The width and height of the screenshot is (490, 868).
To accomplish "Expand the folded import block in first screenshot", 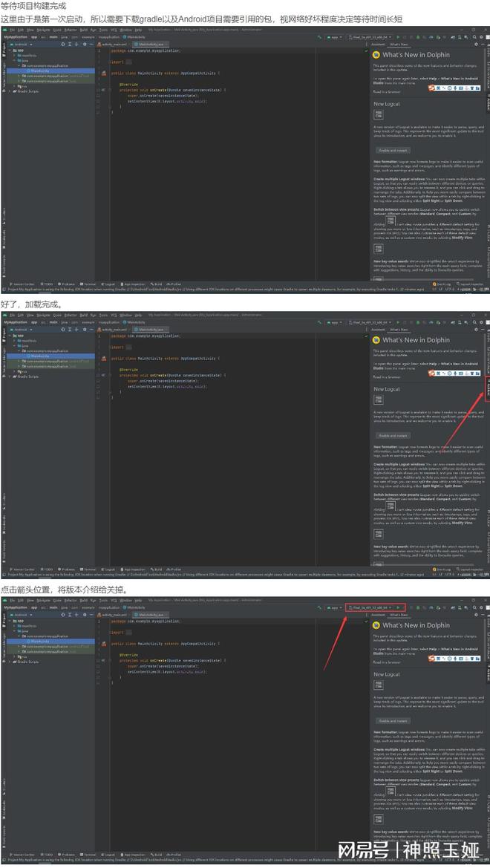I will (128, 62).
